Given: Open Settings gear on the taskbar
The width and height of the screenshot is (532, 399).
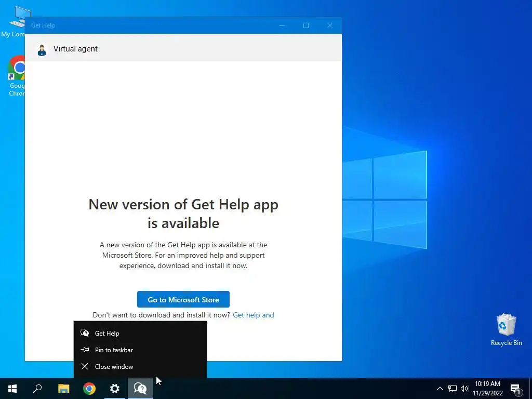Looking at the screenshot, I should click(115, 389).
